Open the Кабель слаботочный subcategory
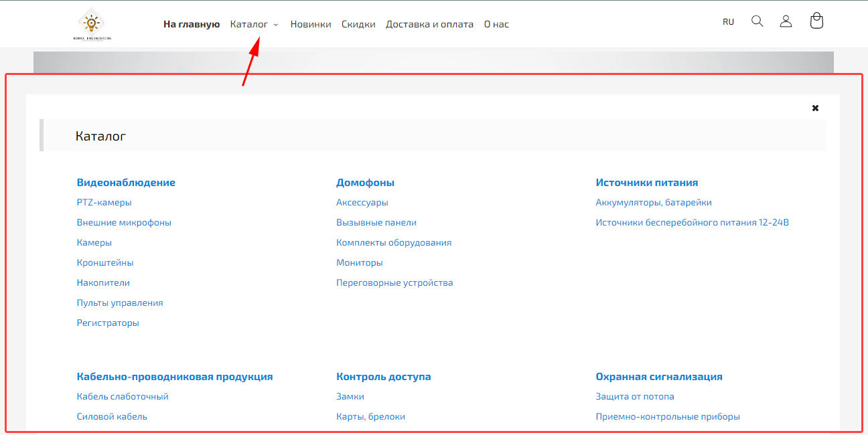The width and height of the screenshot is (868, 435). (123, 397)
